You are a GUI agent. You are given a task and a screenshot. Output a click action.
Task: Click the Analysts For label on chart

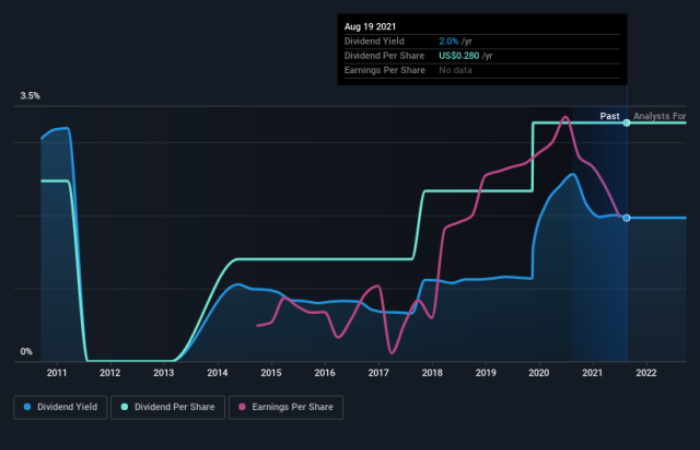pyautogui.click(x=660, y=117)
